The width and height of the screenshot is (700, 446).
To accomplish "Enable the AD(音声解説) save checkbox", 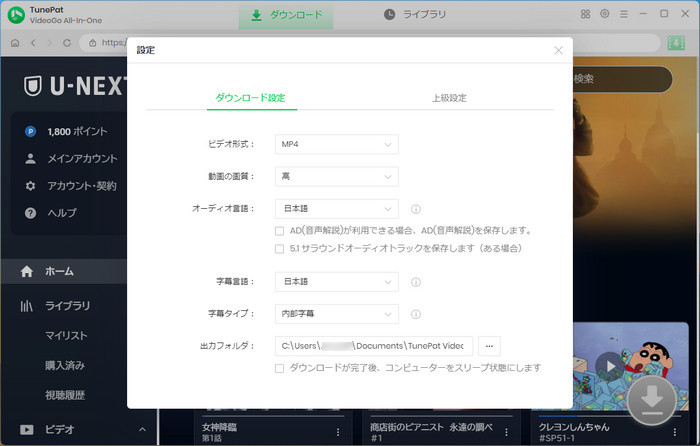I will coord(279,231).
